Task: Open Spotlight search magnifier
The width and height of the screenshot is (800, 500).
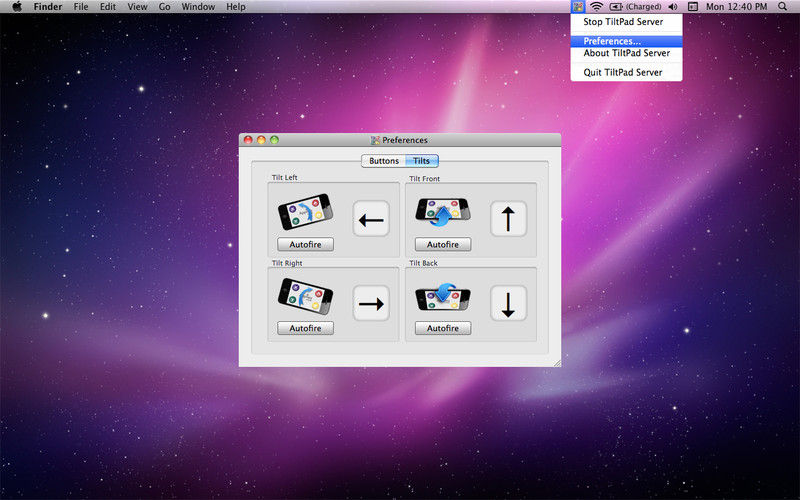Action: pyautogui.click(x=782, y=7)
